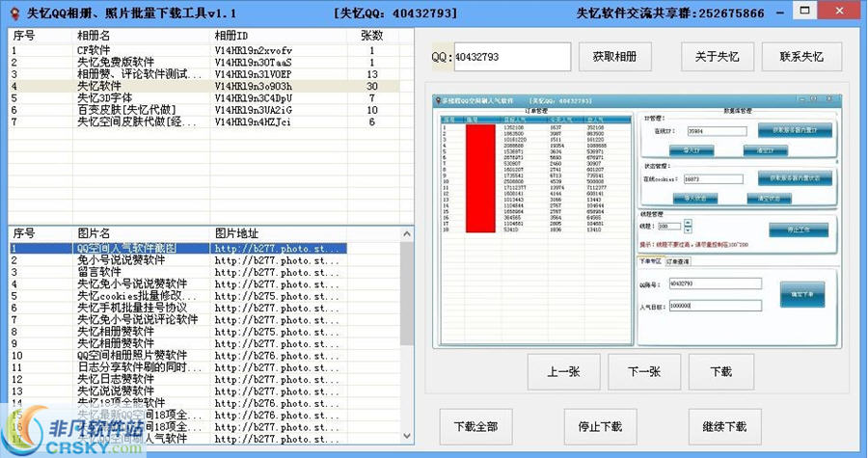868x458 pixels.
Task: Select album row 失忆软件 with 30 photos
Action: click(203, 86)
